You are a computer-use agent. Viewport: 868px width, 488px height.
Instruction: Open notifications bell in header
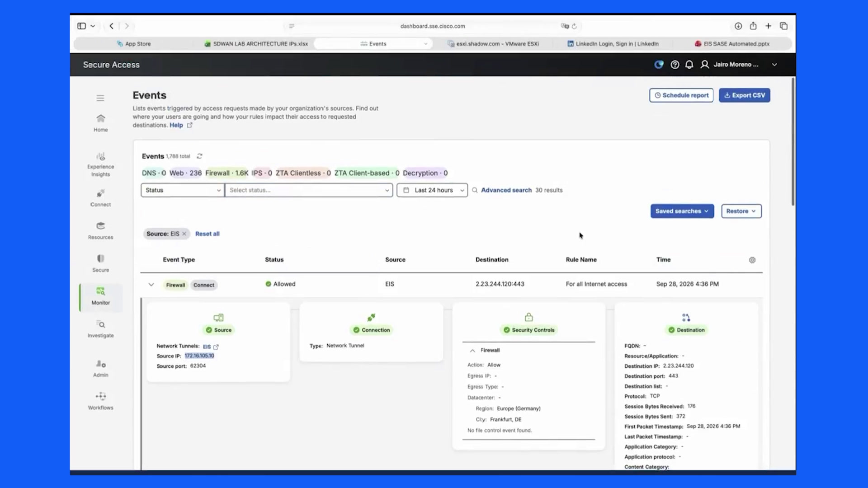point(689,65)
